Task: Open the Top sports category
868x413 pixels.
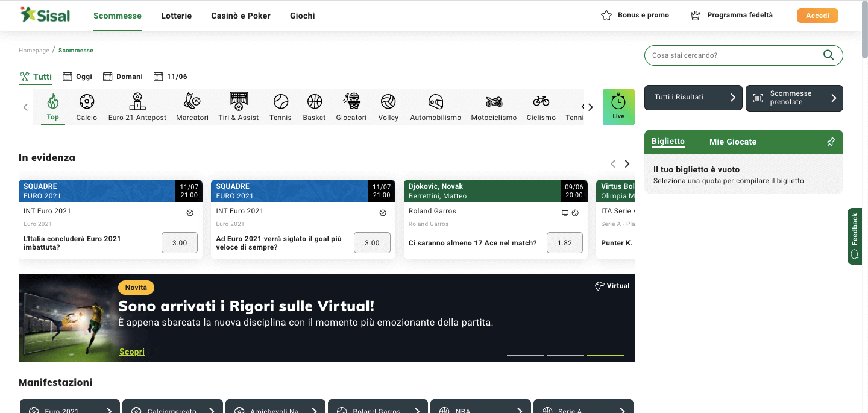Action: (x=53, y=107)
